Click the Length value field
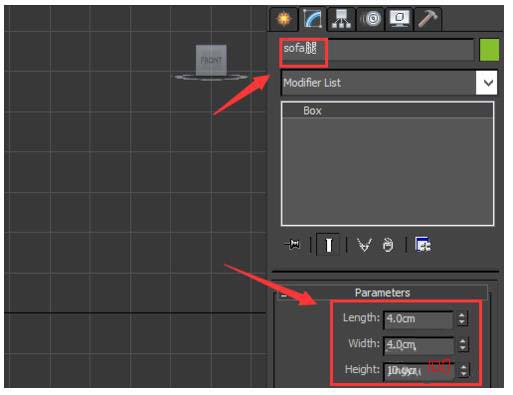 (418, 319)
